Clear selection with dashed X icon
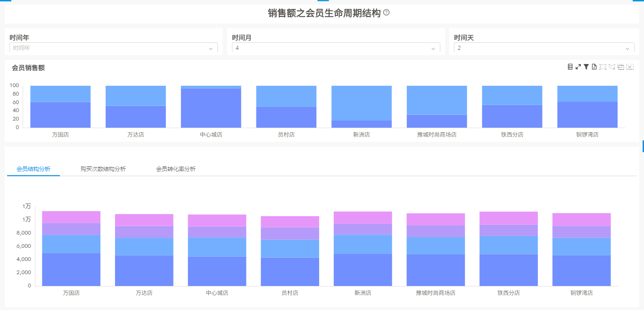This screenshot has width=644, height=310. [x=630, y=67]
